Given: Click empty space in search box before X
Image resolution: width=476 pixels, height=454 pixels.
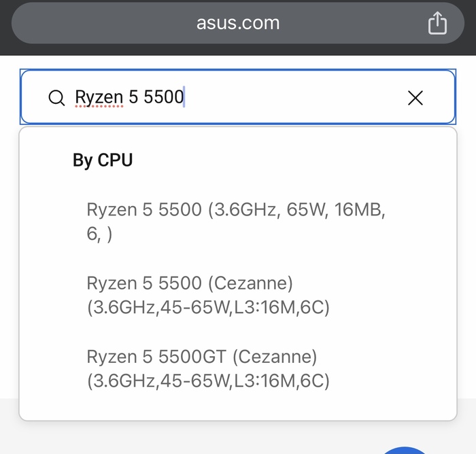Looking at the screenshot, I should click(x=306, y=98).
